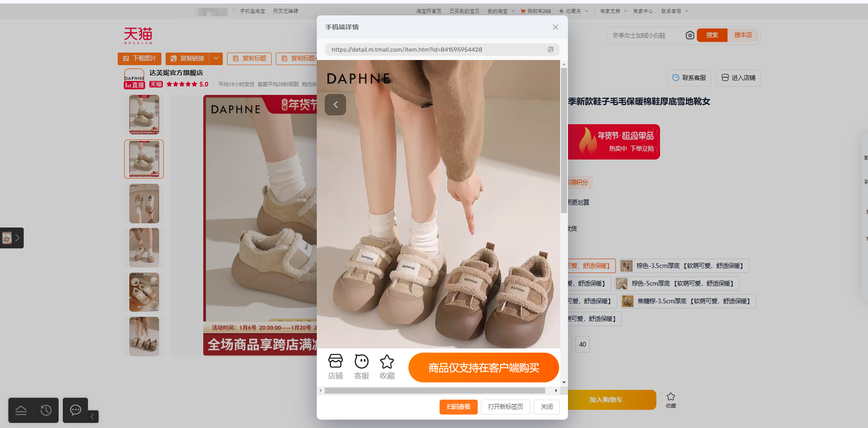Go to the previous image with the left arrow
Image resolution: width=868 pixels, height=428 pixels.
pos(335,105)
